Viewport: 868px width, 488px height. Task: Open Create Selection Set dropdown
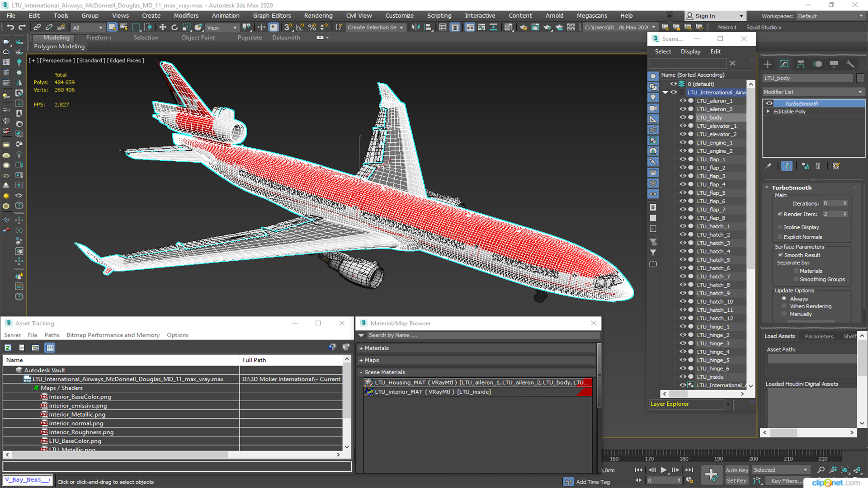tap(375, 28)
